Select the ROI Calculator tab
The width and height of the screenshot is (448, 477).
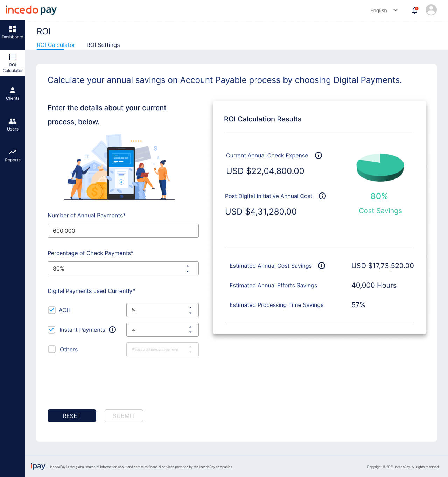(x=56, y=45)
